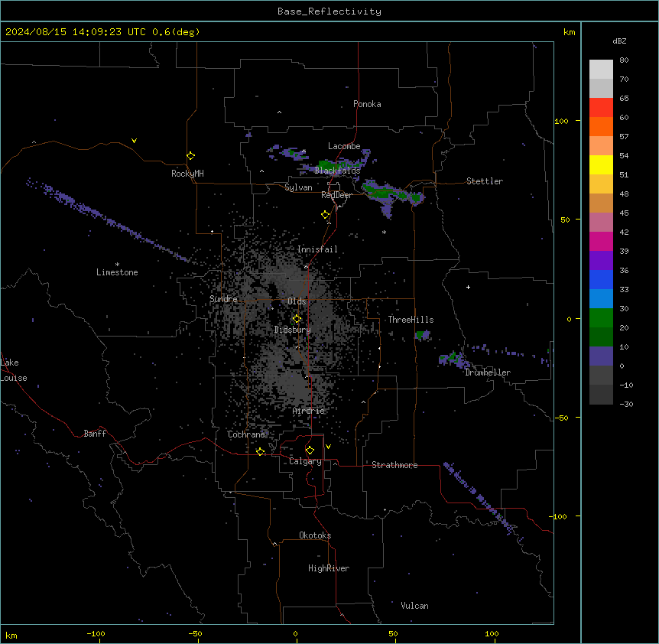Click the white plus marker north of Drumheller
This screenshot has width=659, height=644.
pyautogui.click(x=468, y=287)
